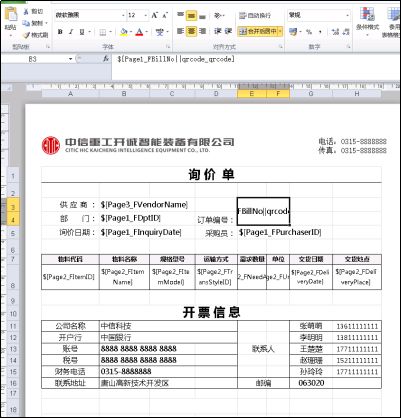
Task: Toggle Italic formatting
Action: [71, 32]
